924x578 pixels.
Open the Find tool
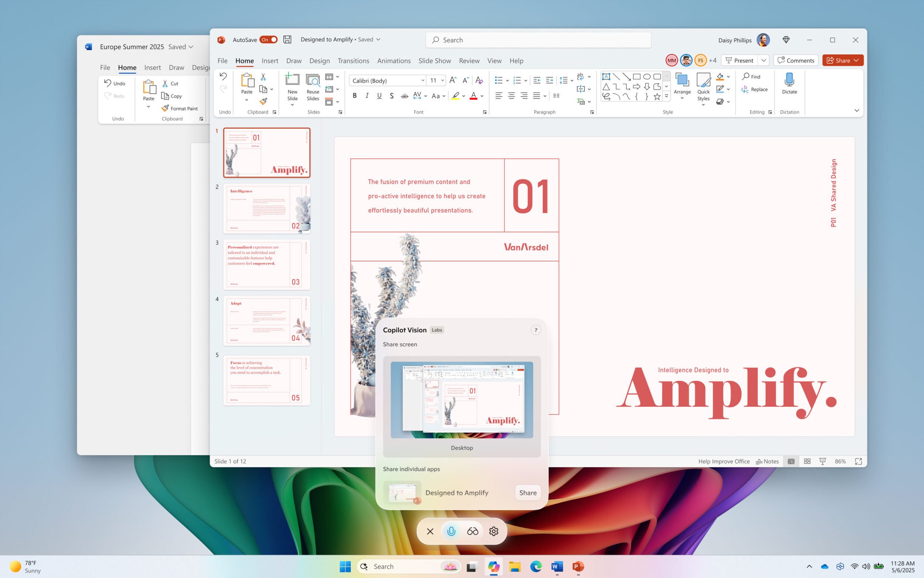coord(753,77)
